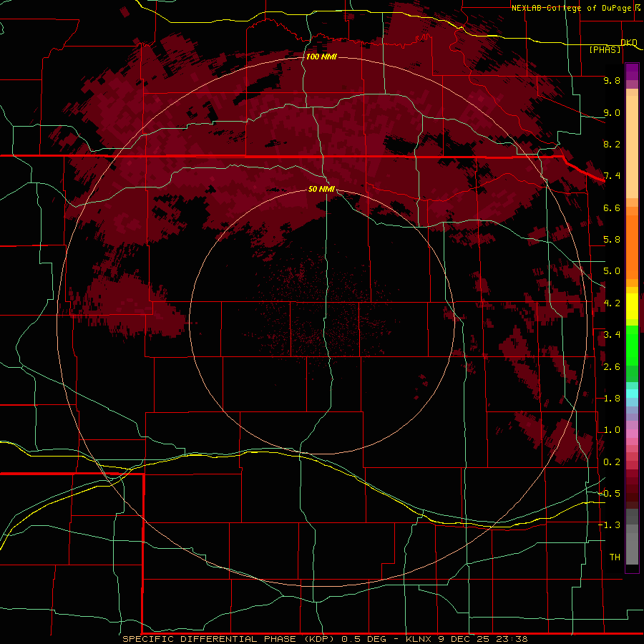Pick the 2.6 scale value

pos(612,367)
